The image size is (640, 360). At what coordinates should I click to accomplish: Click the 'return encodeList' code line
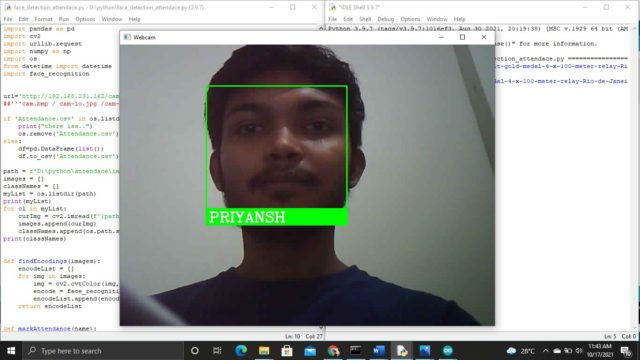[50, 306]
